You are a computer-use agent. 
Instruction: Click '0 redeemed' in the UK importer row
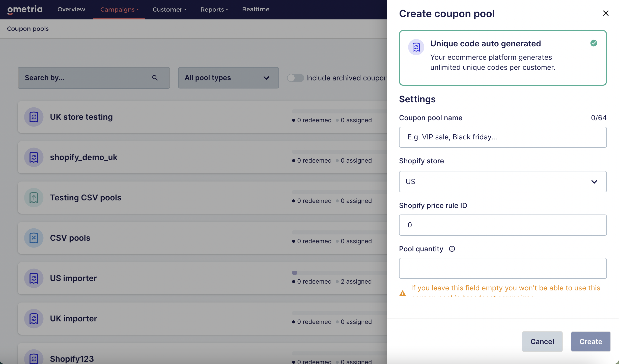click(314, 322)
